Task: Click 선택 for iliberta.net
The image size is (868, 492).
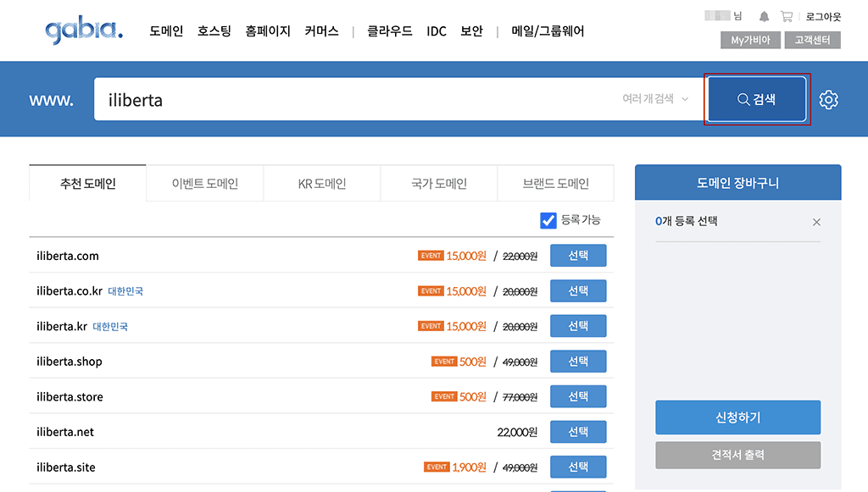Action: pyautogui.click(x=578, y=431)
